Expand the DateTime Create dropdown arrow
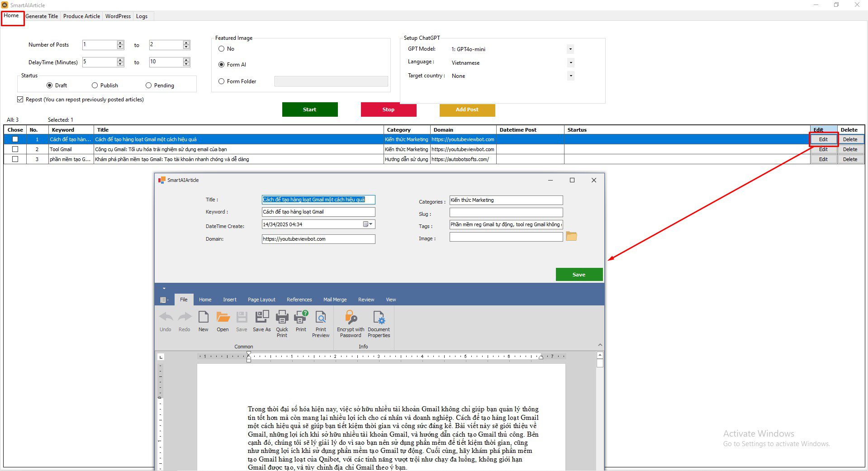 point(371,224)
